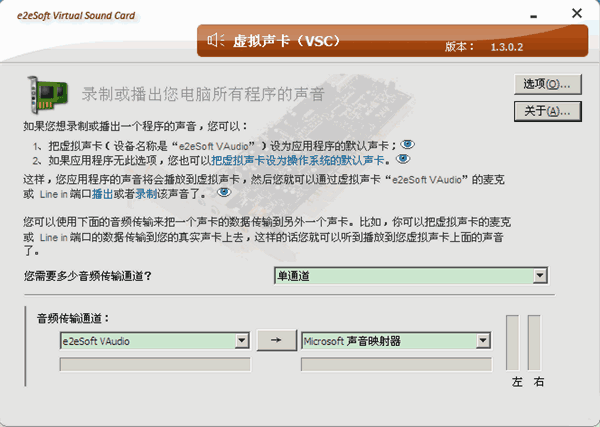Click the target device level bar
600x427 pixels.
[396, 364]
